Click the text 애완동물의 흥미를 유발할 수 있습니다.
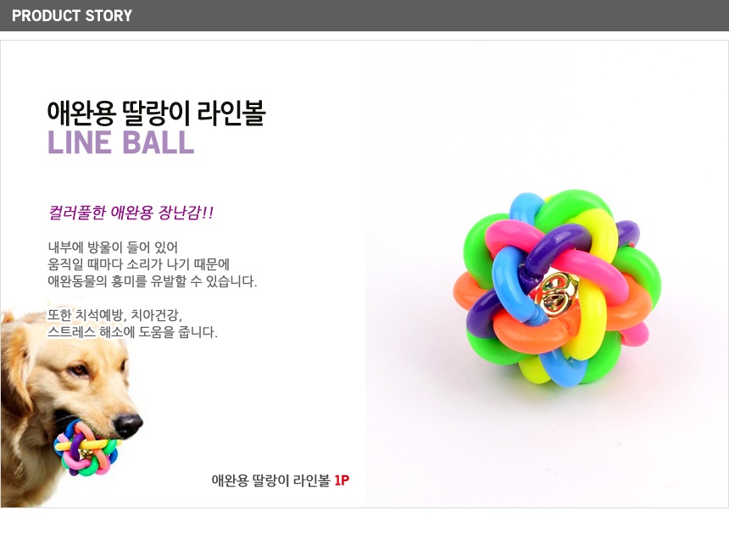 point(152,280)
